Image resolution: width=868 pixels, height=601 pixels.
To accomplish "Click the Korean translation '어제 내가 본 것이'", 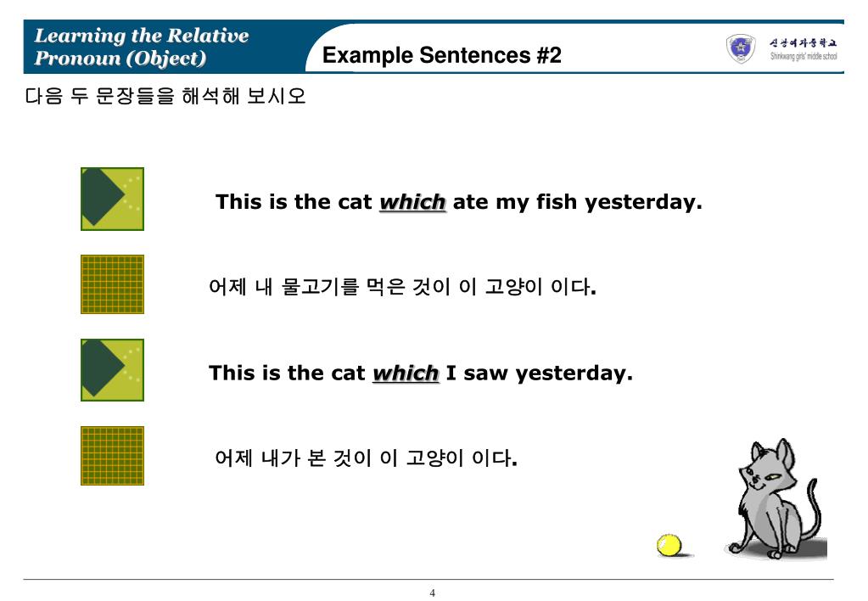I will 366,458.
